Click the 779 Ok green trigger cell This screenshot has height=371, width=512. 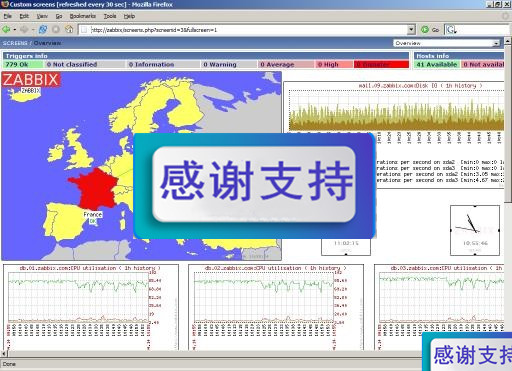coord(23,64)
